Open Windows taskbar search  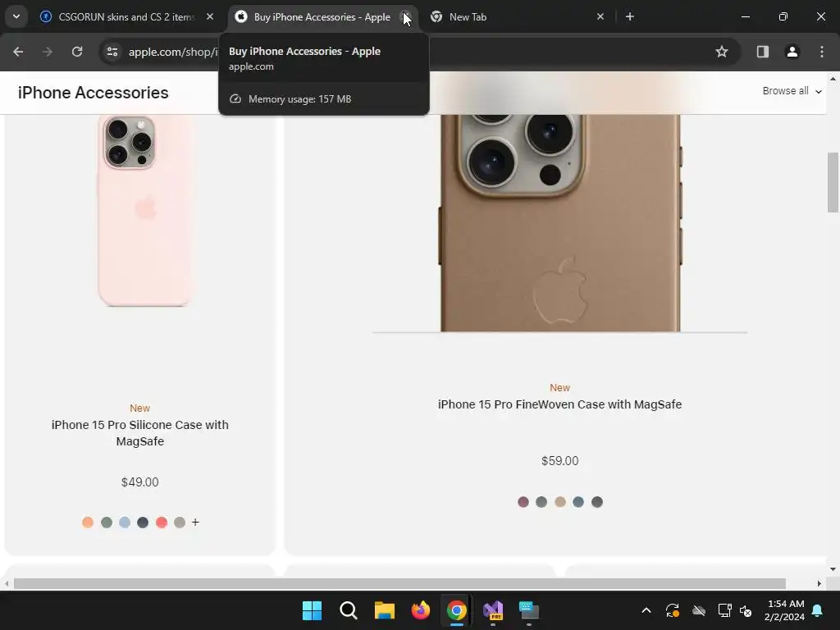pos(348,610)
